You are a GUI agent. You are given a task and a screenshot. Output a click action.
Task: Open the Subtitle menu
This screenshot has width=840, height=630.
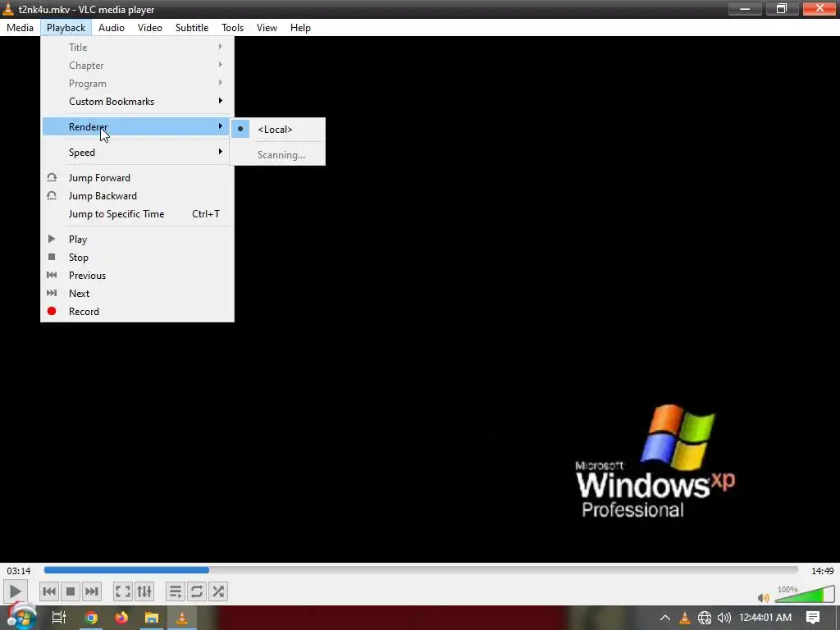point(192,28)
